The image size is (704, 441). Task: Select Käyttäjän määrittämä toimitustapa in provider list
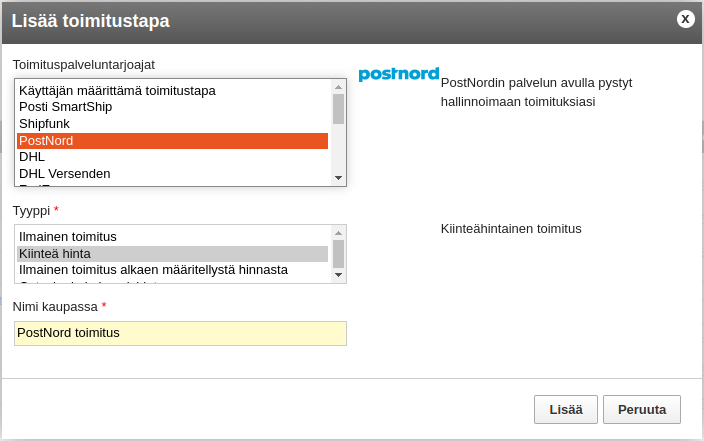[172, 91]
